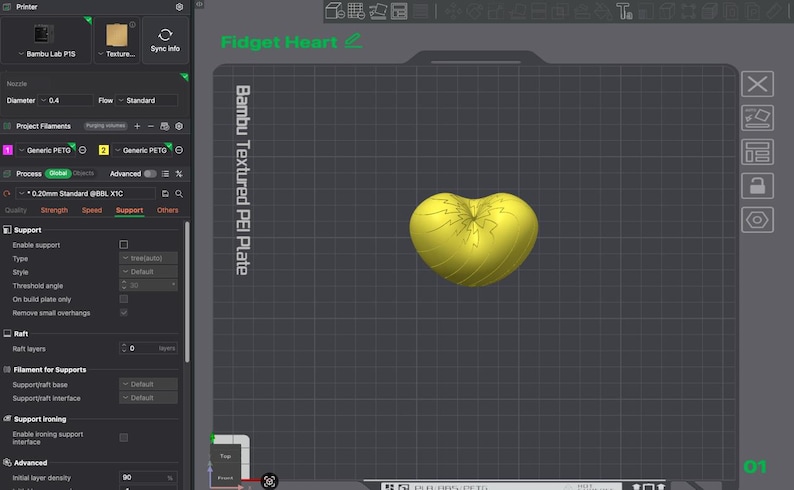Click the Add plate toolbar icon
This screenshot has height=490, width=794.
tap(356, 11)
